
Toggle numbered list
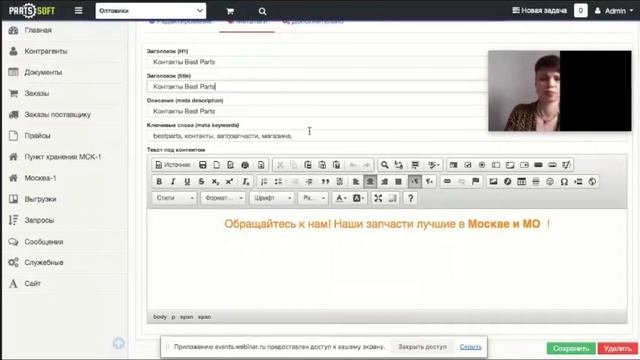pyautogui.click(x=264, y=182)
